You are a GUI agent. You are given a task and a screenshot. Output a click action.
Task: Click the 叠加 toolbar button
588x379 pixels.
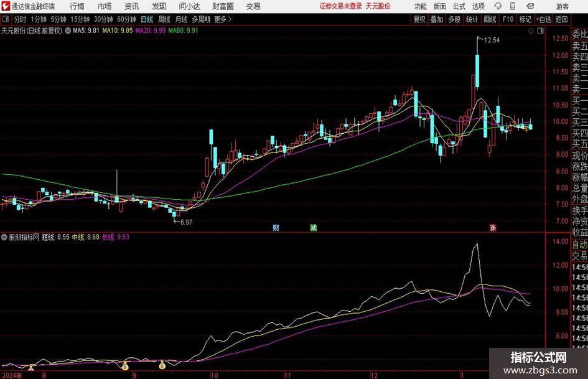click(437, 19)
